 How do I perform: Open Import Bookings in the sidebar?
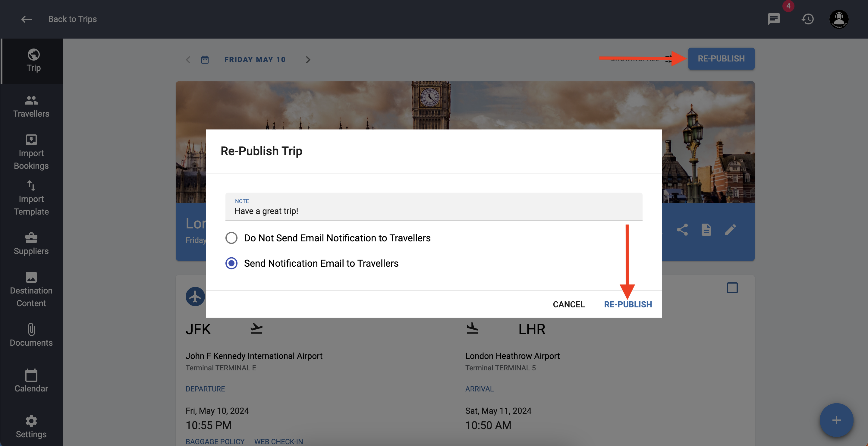[x=31, y=152]
